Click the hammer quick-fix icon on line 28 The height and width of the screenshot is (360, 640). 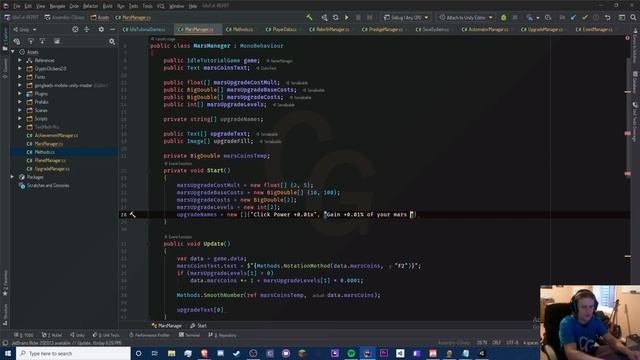tap(133, 214)
